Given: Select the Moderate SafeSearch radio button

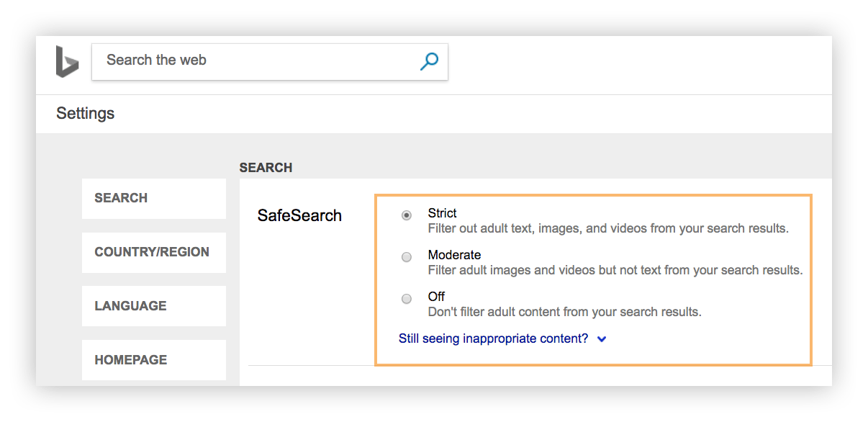Looking at the screenshot, I should tap(407, 257).
